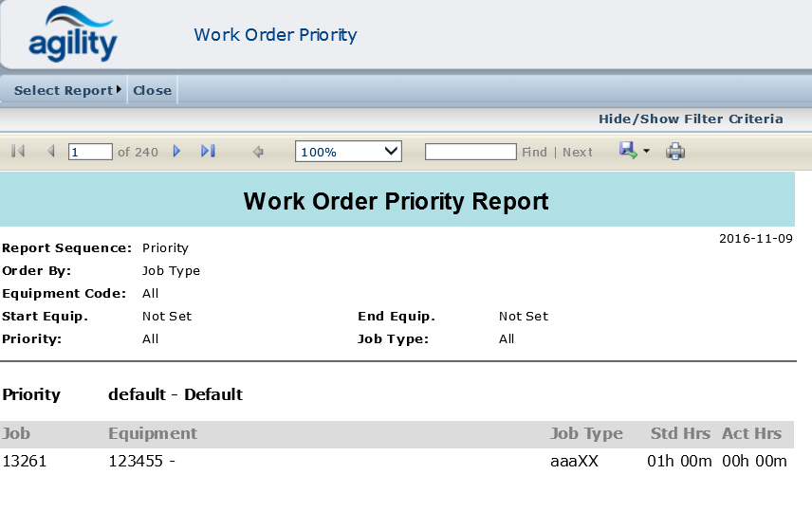Click the Next search link
The image size is (812, 511).
577,152
